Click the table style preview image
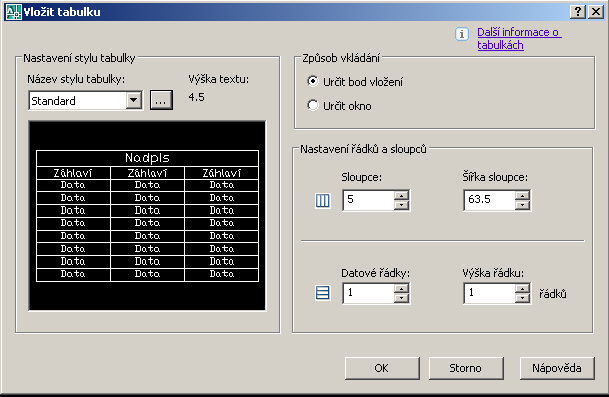This screenshot has height=397, width=609. (x=147, y=216)
